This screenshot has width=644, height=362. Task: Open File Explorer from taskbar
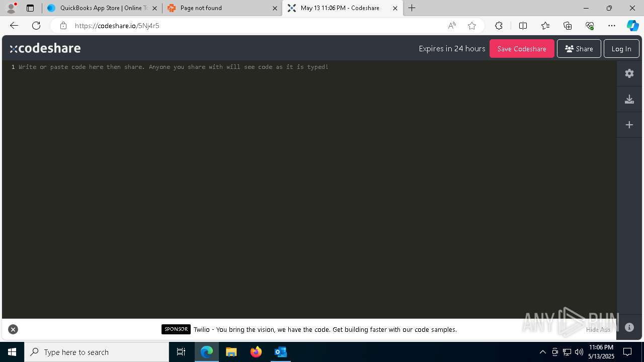coord(231,352)
